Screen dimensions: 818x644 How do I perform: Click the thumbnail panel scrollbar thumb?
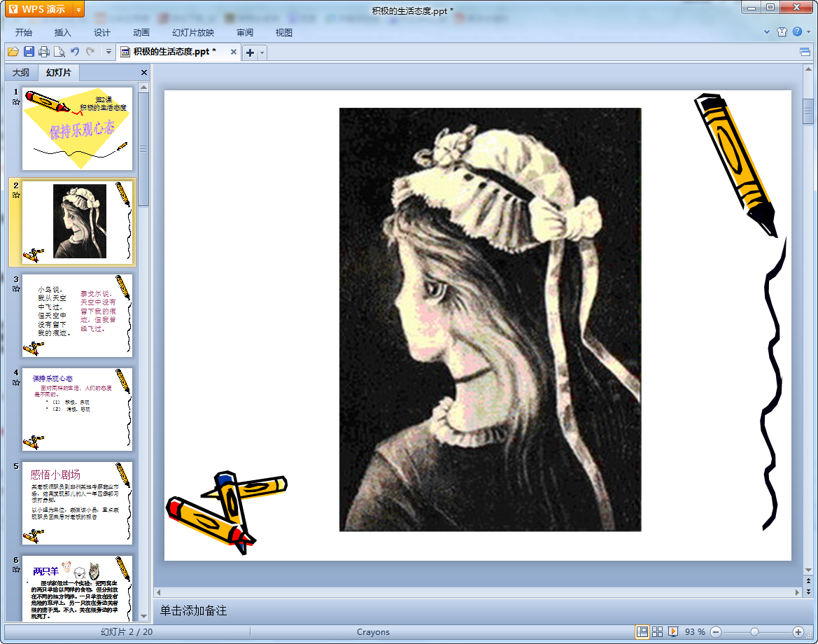point(143,148)
